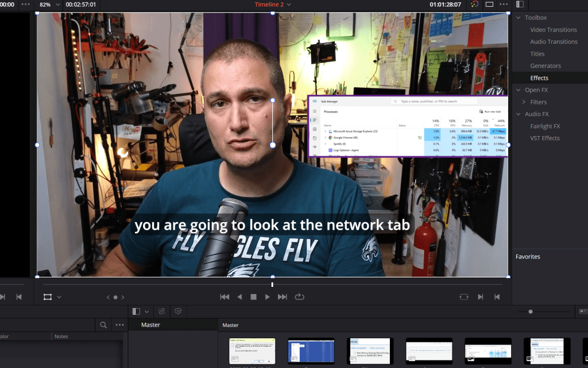This screenshot has height=368, width=588.
Task: Adjust the thumbnail size slider
Action: (x=530, y=311)
